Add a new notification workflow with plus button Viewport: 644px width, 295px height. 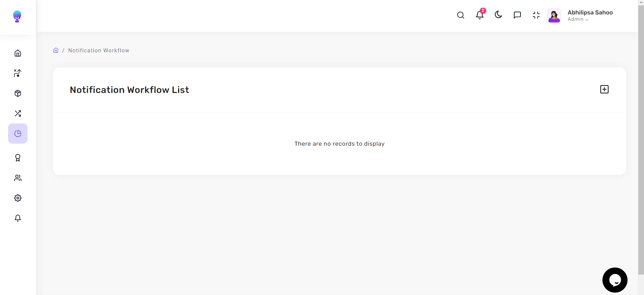[604, 89]
